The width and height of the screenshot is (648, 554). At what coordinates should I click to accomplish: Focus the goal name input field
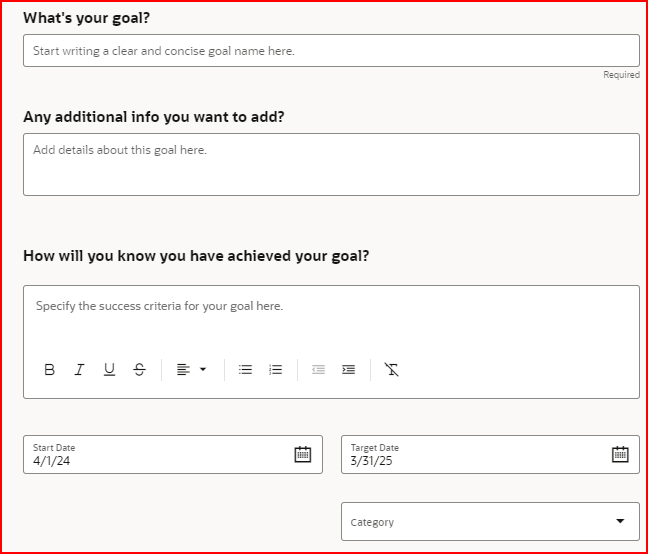point(331,50)
